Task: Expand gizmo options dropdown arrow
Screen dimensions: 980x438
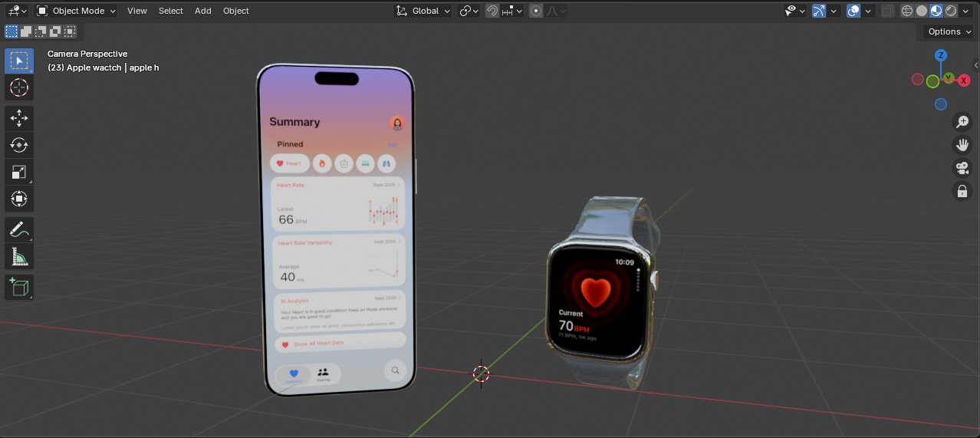Action: pyautogui.click(x=834, y=11)
